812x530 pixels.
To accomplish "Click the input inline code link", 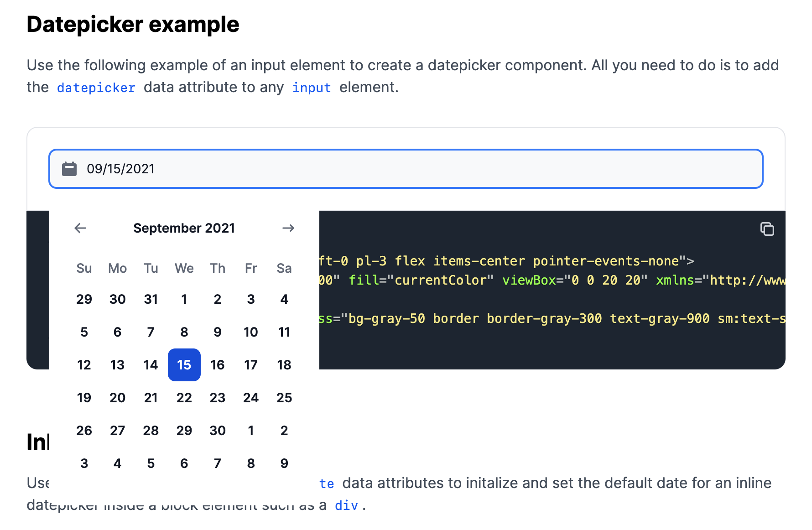I will (x=312, y=87).
